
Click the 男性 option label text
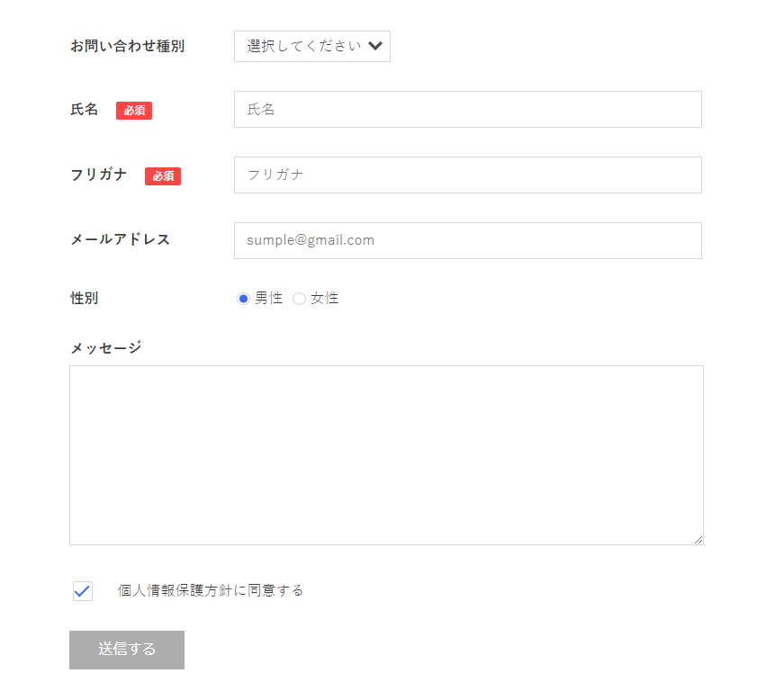tap(269, 299)
